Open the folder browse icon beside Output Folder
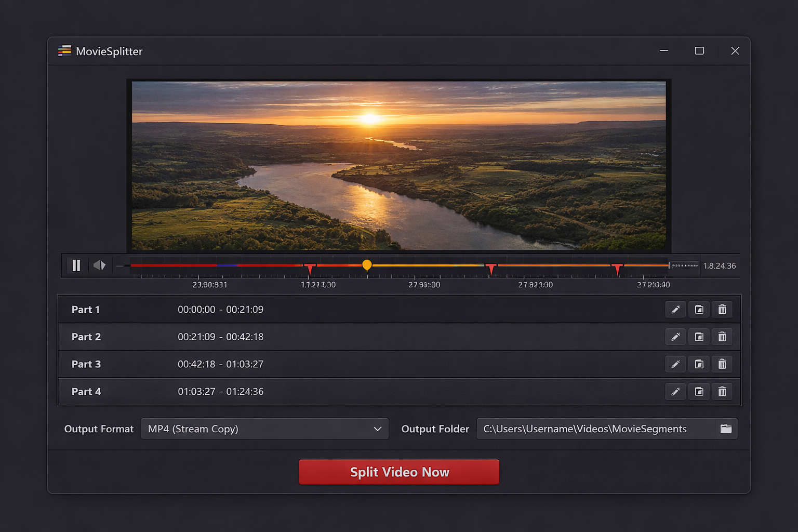The width and height of the screenshot is (798, 532). pos(726,429)
